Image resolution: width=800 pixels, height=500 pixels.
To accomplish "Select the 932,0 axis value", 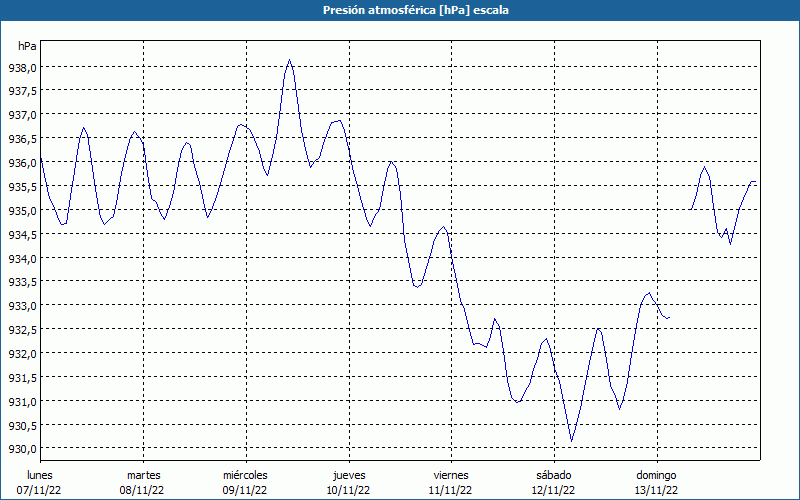I will pos(22,354).
